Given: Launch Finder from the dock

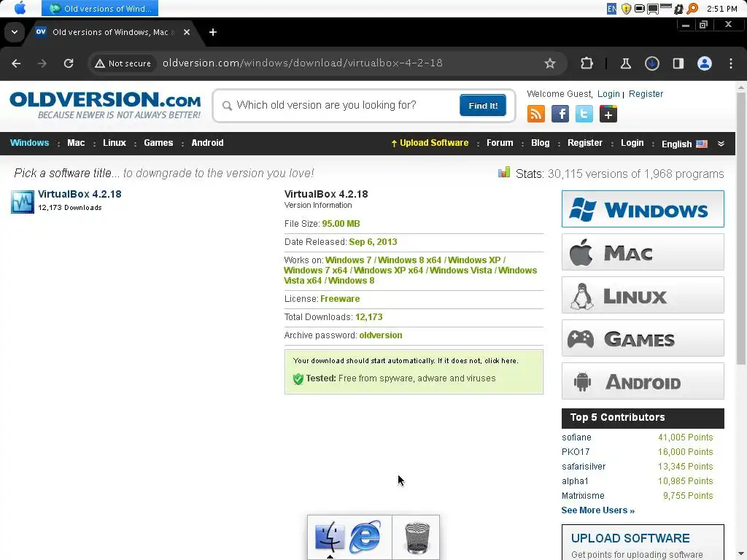Looking at the screenshot, I should point(329,537).
